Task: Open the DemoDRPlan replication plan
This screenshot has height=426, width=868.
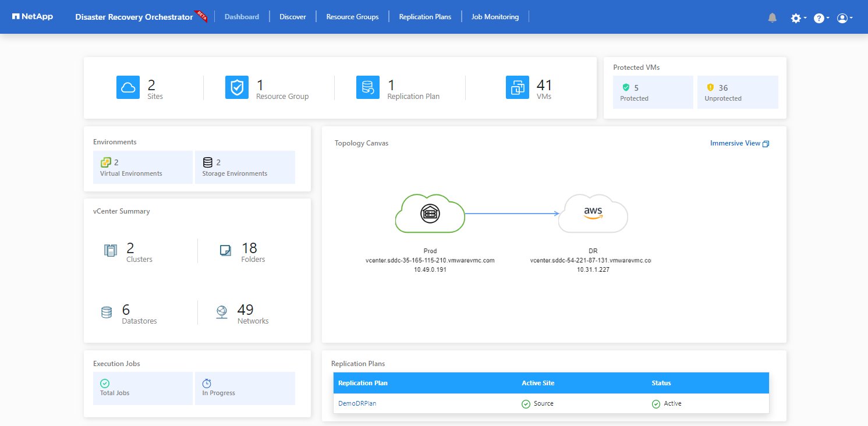Action: (x=357, y=403)
